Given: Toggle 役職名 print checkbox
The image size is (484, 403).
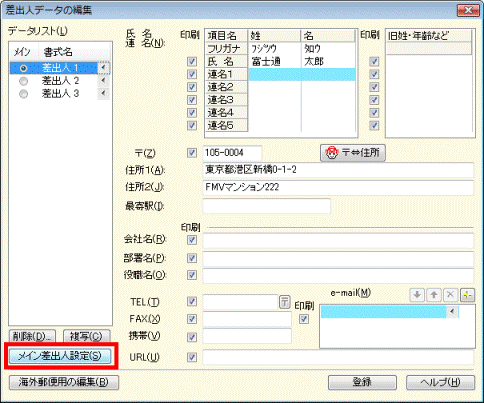Looking at the screenshot, I should pyautogui.click(x=192, y=275).
